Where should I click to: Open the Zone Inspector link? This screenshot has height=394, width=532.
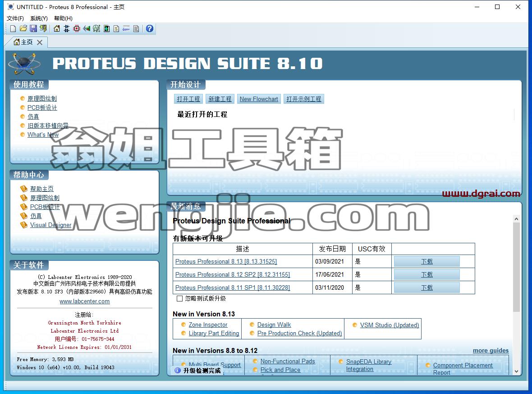click(208, 324)
